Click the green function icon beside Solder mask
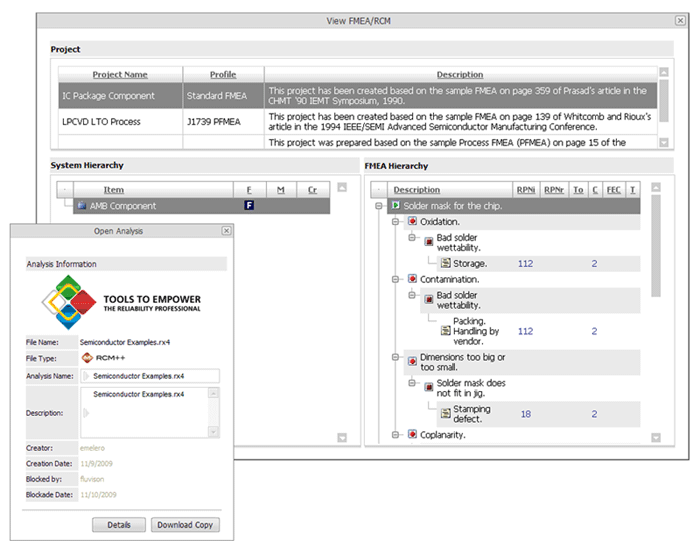 point(396,206)
